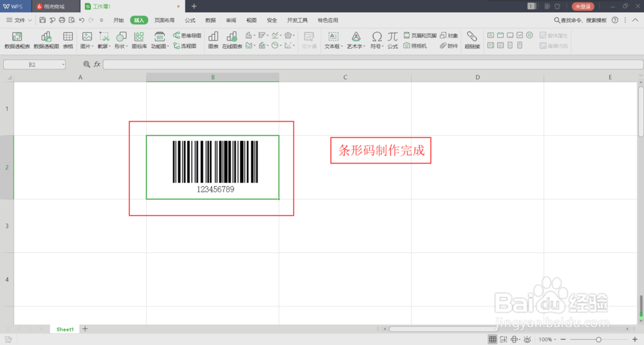Open the 图片 picture dropdown
The width and height of the screenshot is (644, 345).
(87, 41)
